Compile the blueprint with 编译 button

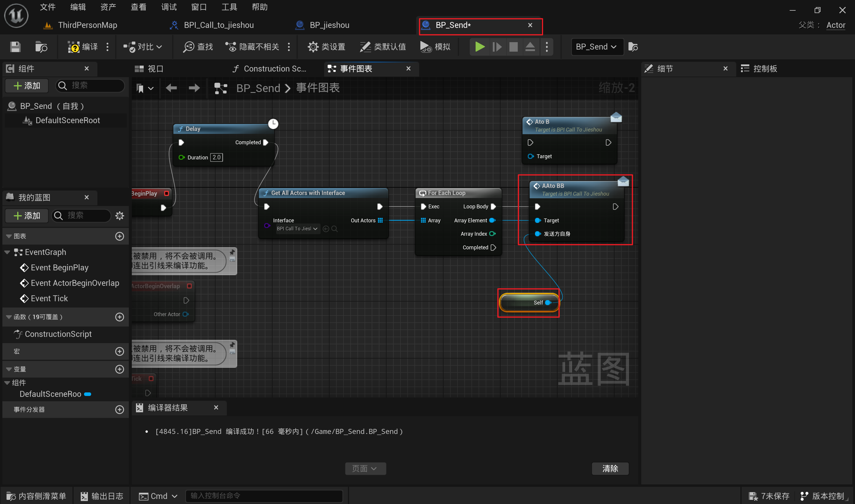pos(83,47)
